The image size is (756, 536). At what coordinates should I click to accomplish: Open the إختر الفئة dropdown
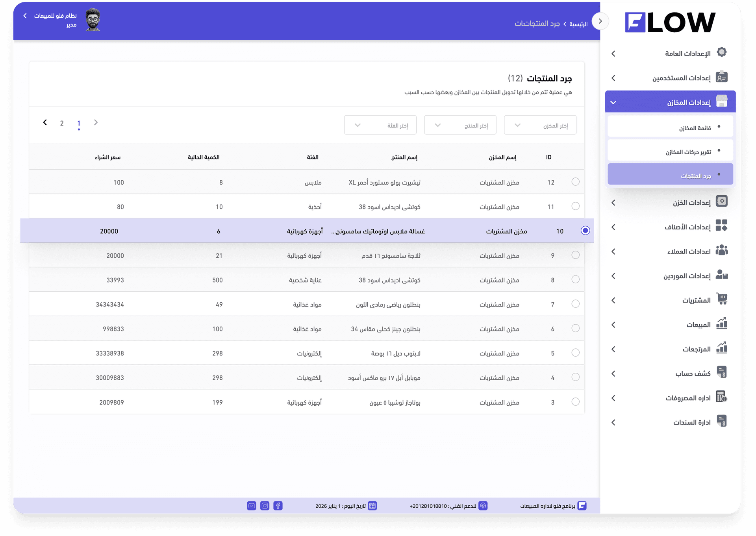[x=380, y=125]
